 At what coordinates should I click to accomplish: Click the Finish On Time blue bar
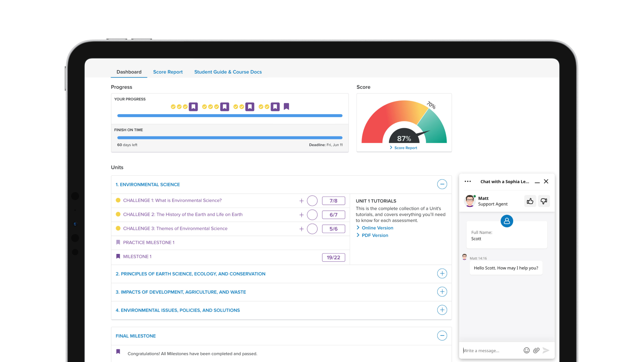click(230, 138)
